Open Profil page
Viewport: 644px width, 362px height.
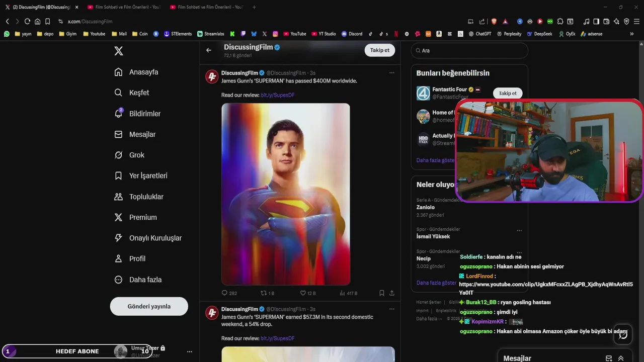coord(130,258)
